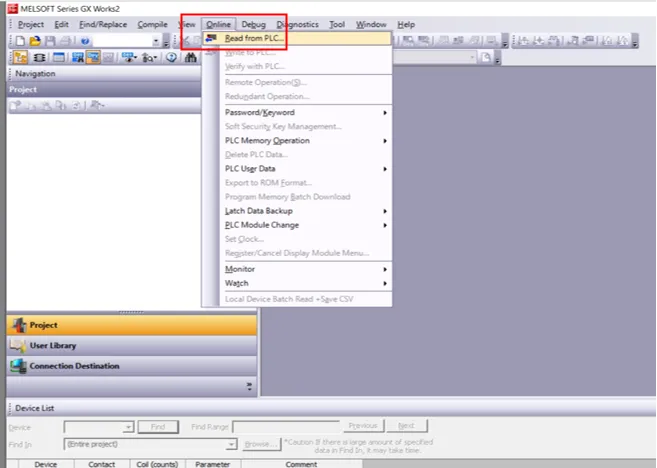
Task: Click the first icon in the Project pane toolbar
Action: (x=16, y=106)
